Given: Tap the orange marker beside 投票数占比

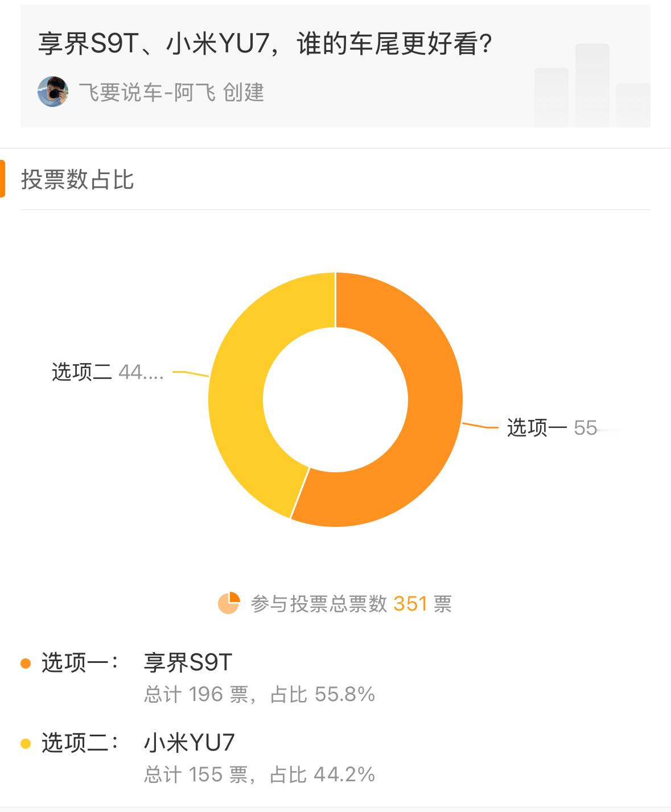Looking at the screenshot, I should click(x=2, y=179).
